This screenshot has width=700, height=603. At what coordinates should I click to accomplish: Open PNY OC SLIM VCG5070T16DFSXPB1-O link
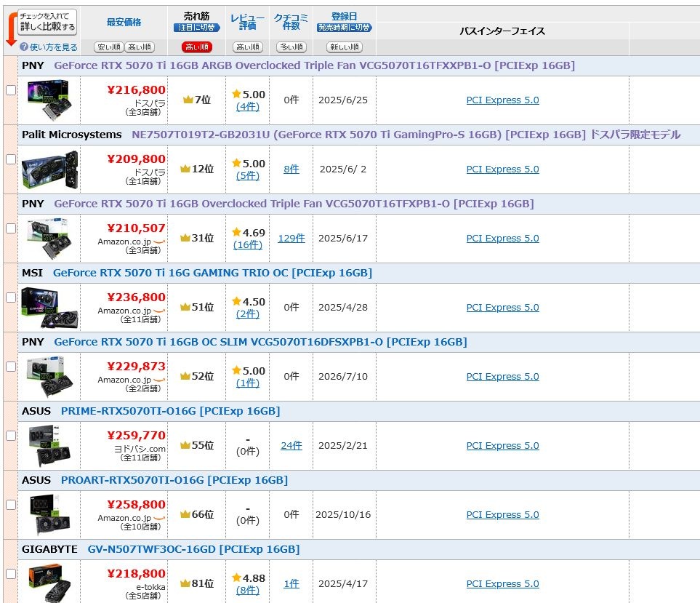click(x=260, y=342)
